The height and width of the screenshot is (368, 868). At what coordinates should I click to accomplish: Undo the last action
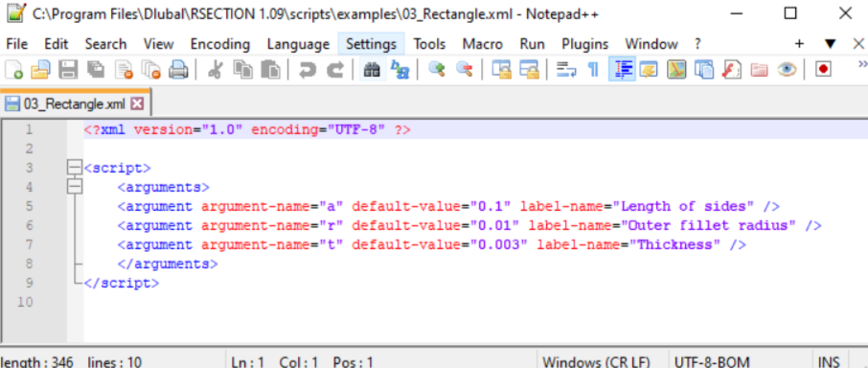(308, 70)
